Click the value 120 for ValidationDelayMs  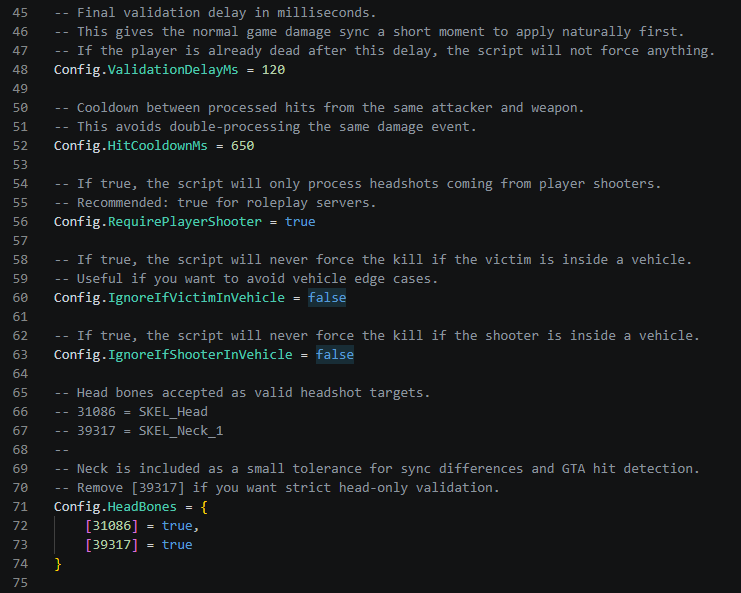273,70
